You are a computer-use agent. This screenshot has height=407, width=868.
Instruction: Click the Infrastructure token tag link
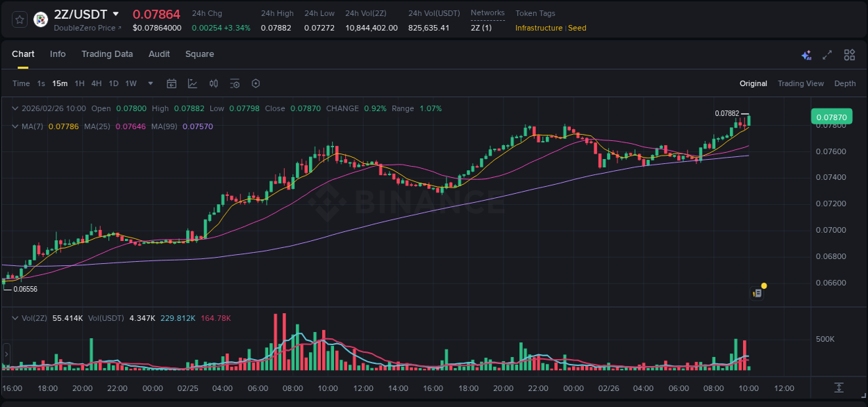[x=541, y=28]
